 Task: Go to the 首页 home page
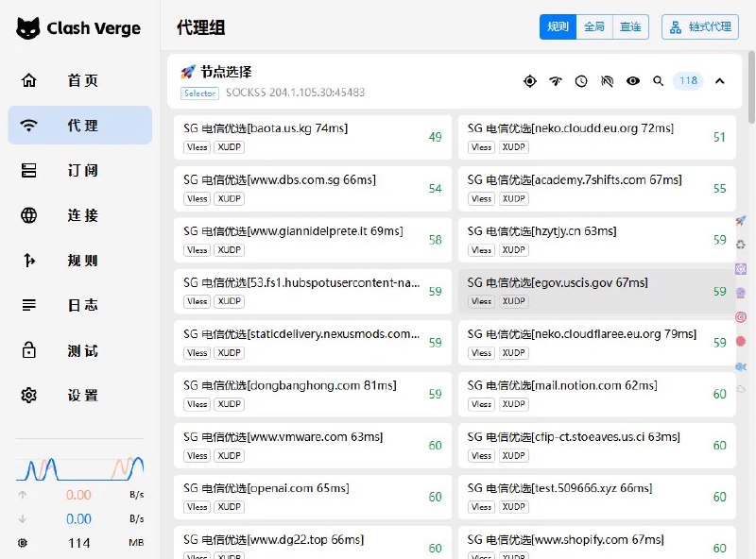coord(80,80)
